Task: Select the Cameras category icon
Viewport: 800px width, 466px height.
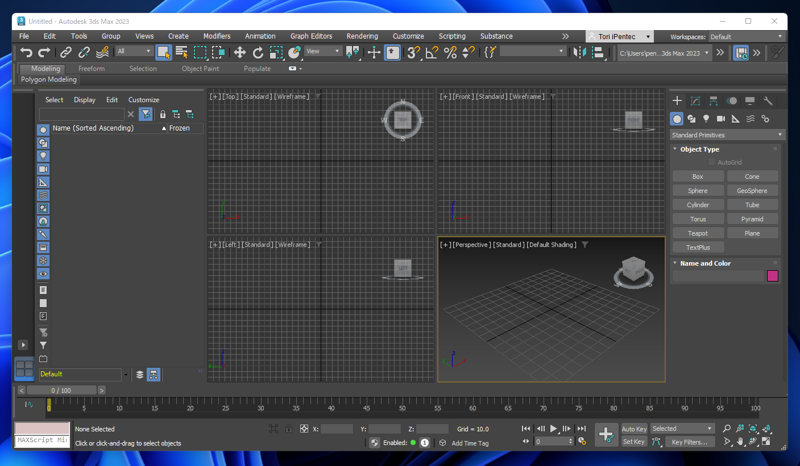Action: [721, 119]
